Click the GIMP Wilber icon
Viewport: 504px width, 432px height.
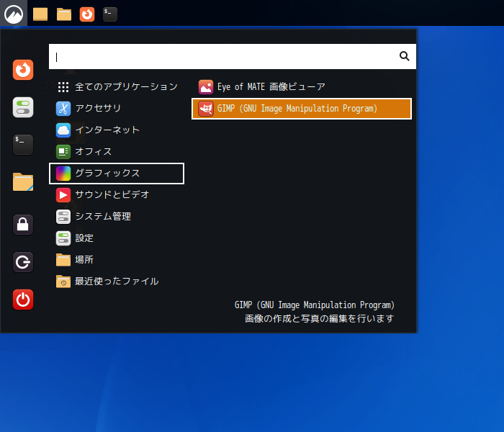tap(206, 109)
